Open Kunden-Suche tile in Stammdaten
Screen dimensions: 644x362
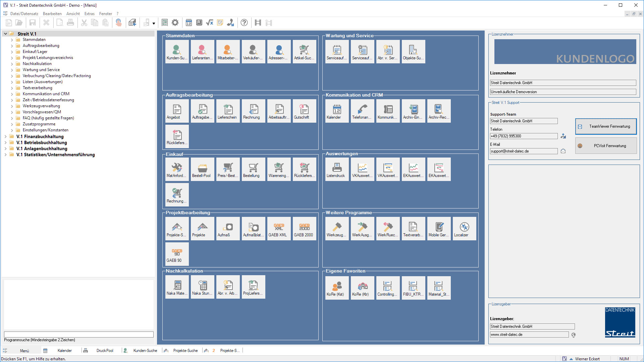click(x=177, y=52)
